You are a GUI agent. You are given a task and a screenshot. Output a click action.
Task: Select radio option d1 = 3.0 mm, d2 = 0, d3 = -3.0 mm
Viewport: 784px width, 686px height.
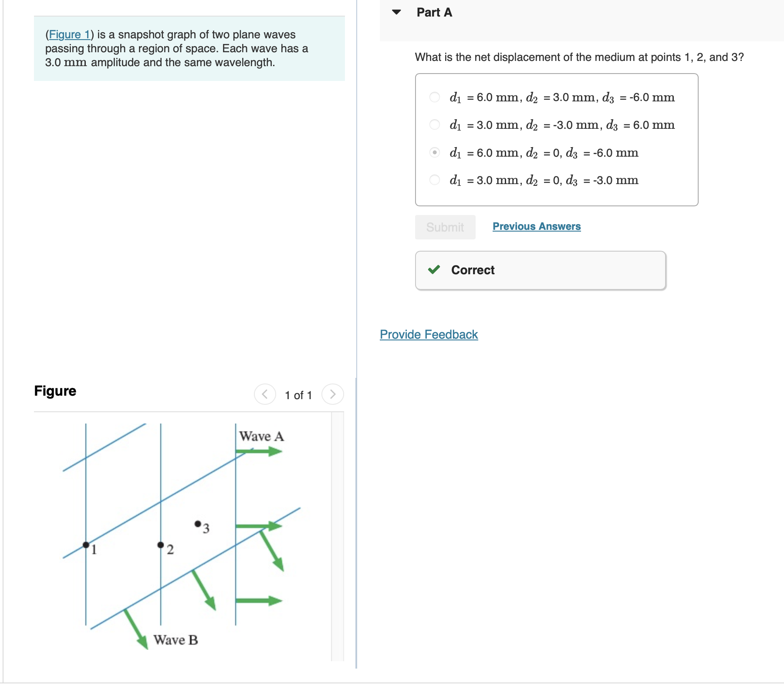[434, 180]
